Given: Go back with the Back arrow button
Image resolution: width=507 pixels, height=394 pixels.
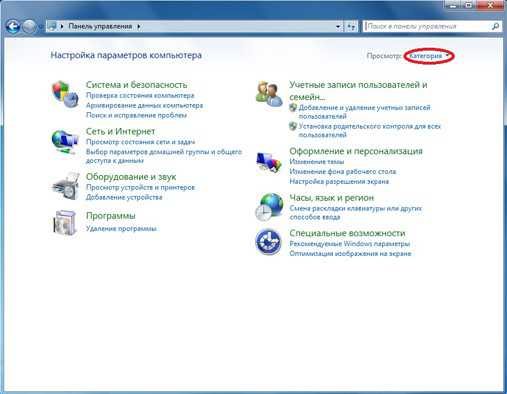Looking at the screenshot, I should click(x=13, y=26).
